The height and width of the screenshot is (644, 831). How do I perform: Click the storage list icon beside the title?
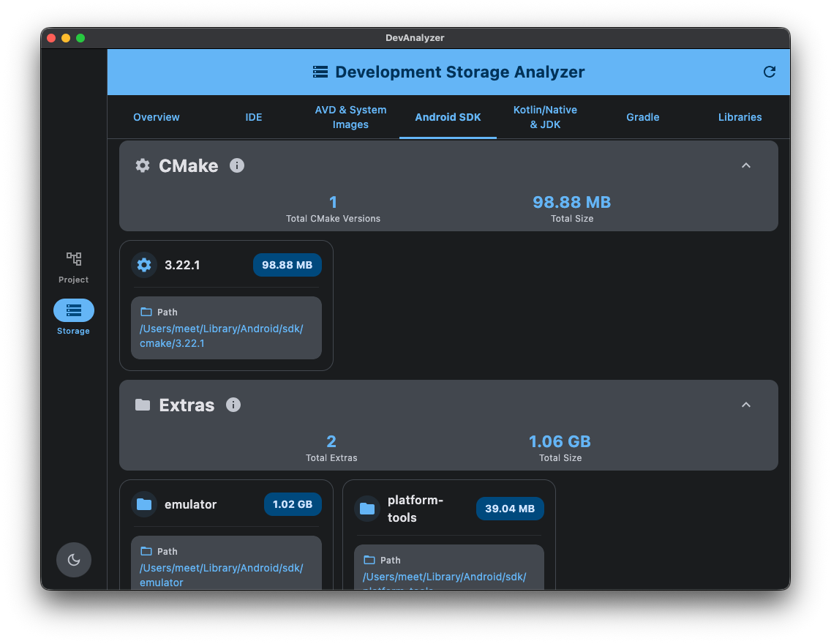tap(320, 72)
